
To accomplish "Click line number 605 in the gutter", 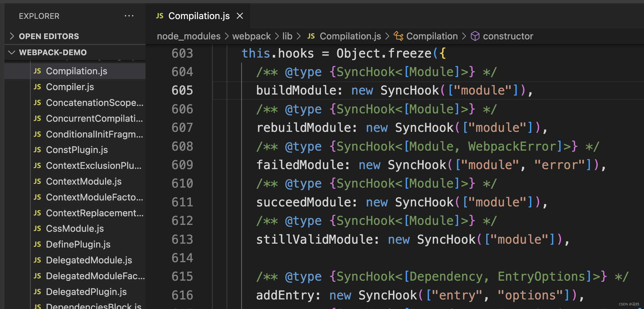I will (x=182, y=90).
